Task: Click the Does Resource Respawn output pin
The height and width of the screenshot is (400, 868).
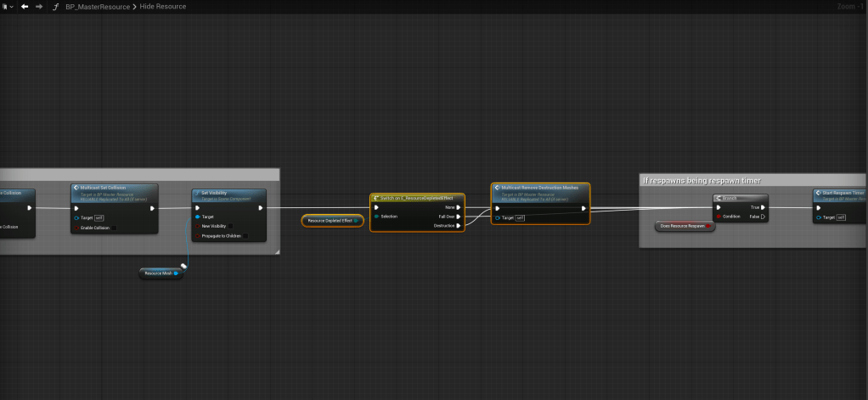Action: [708, 226]
